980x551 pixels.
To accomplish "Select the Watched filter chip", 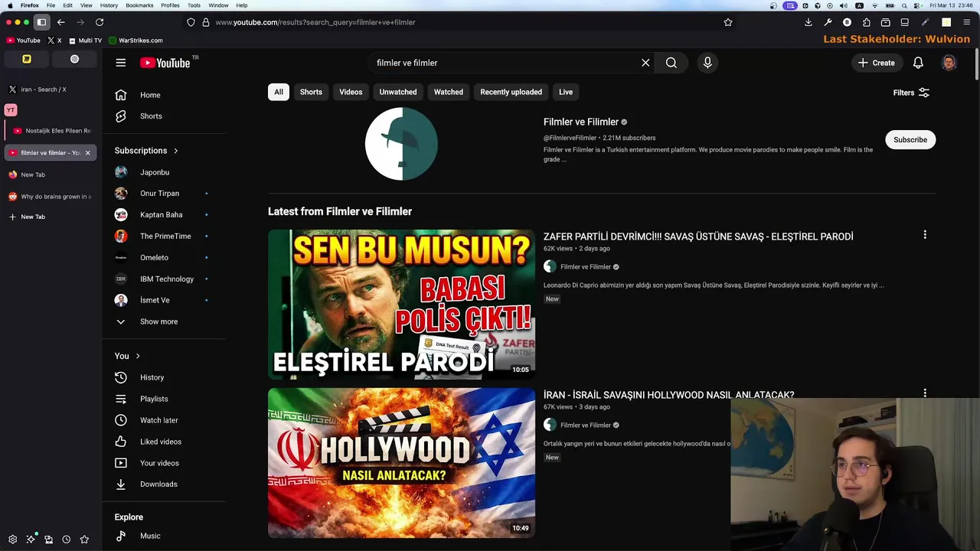I will point(449,92).
